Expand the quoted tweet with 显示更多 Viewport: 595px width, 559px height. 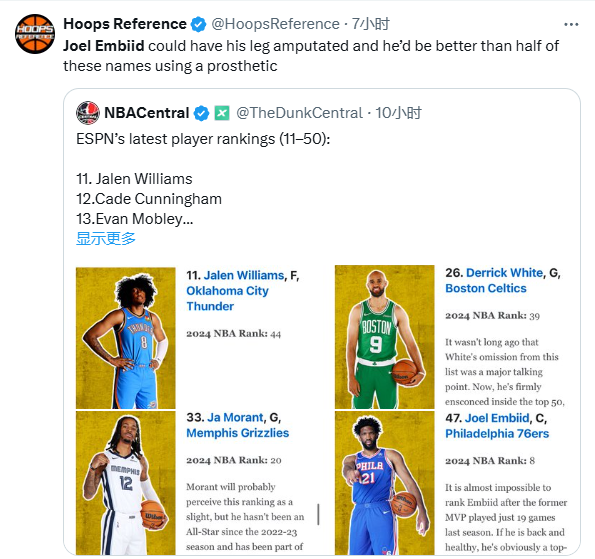point(106,239)
